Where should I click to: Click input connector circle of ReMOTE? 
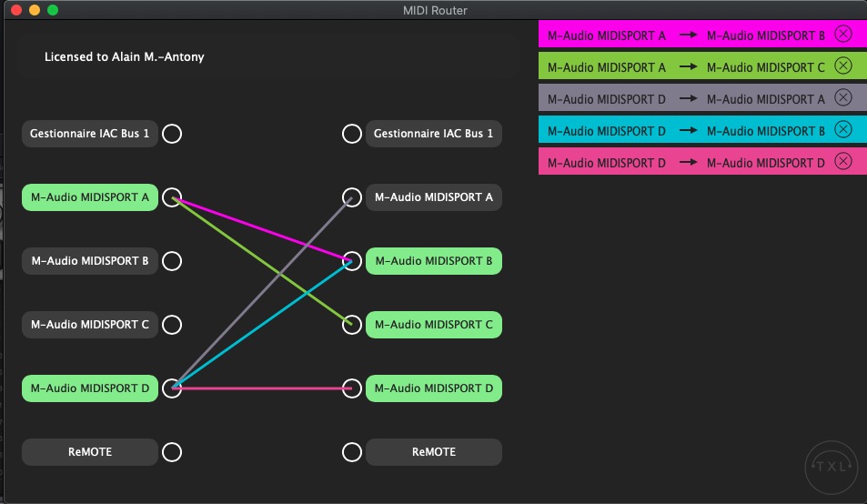(x=172, y=452)
